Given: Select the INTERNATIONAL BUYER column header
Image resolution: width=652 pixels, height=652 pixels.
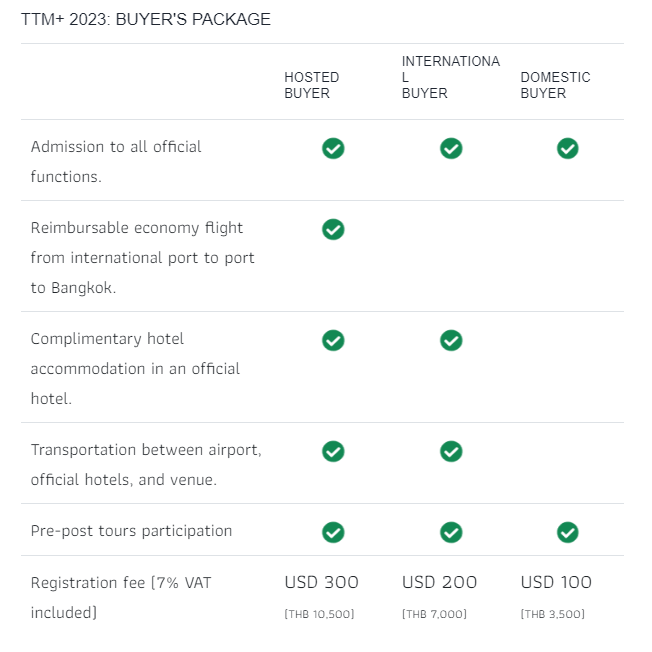Looking at the screenshot, I should pos(451,77).
